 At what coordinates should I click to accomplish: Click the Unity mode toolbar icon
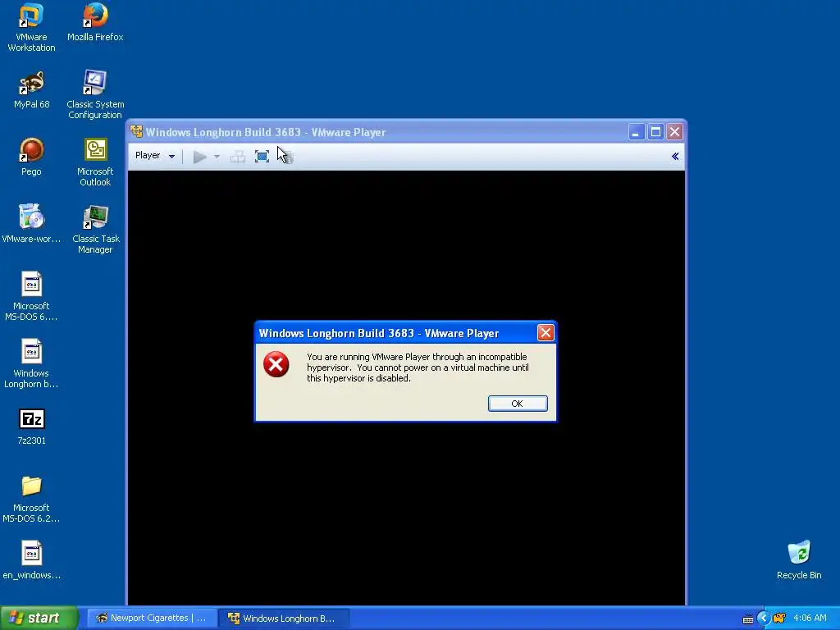pos(286,157)
